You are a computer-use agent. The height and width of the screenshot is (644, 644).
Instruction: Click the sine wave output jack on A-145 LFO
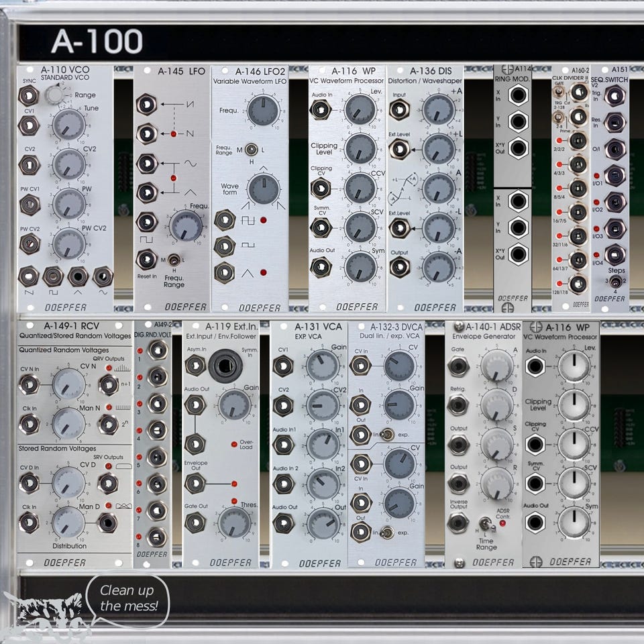click(x=147, y=164)
